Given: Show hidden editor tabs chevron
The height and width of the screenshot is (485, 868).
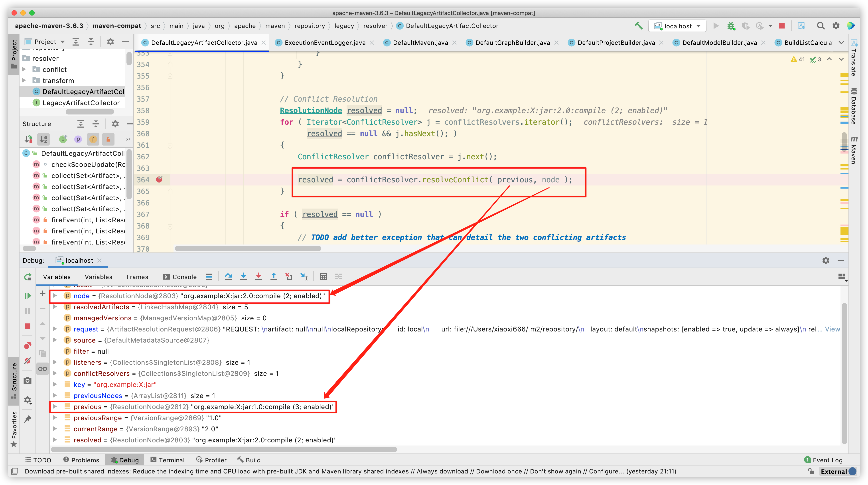Looking at the screenshot, I should 841,42.
